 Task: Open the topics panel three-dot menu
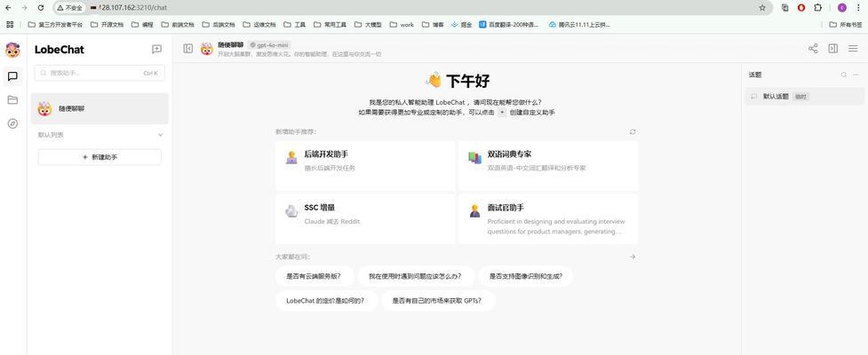tap(857, 75)
